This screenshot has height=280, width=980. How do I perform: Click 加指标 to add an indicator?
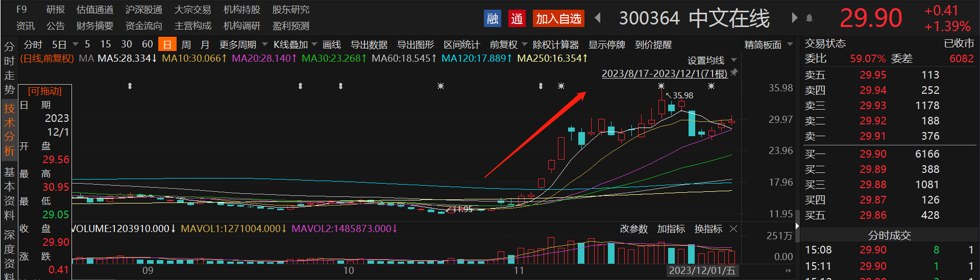[x=671, y=229]
